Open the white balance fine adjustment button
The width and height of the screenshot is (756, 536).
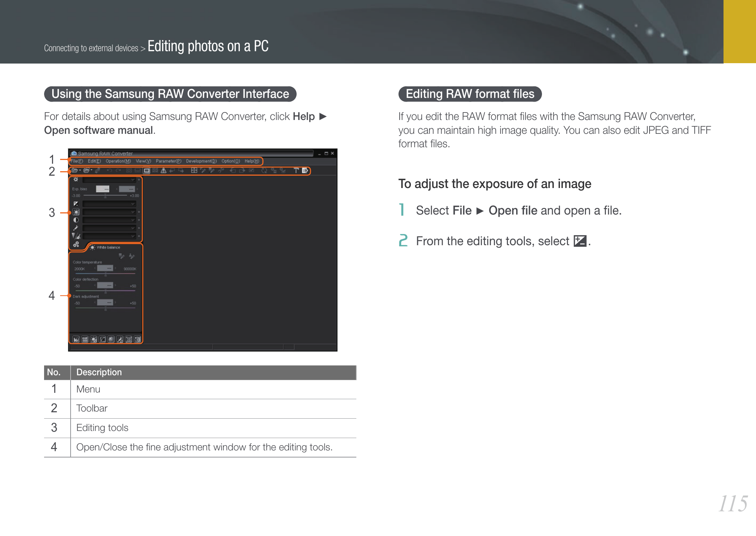[94, 339]
